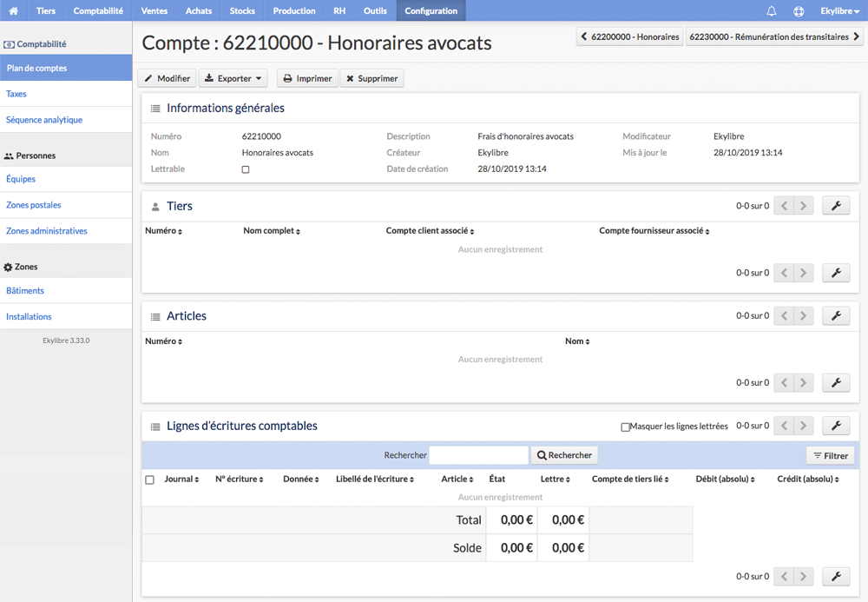Image resolution: width=868 pixels, height=602 pixels.
Task: Go to next page below Tiers table
Action: tap(803, 273)
